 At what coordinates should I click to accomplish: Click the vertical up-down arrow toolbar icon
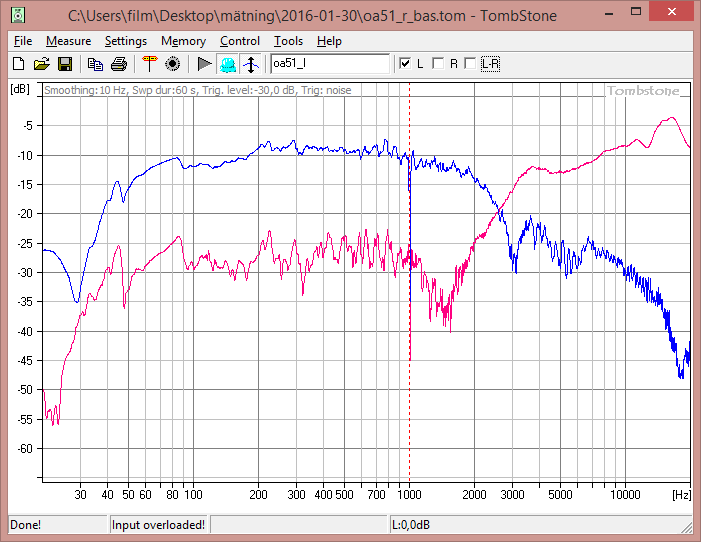(x=250, y=64)
